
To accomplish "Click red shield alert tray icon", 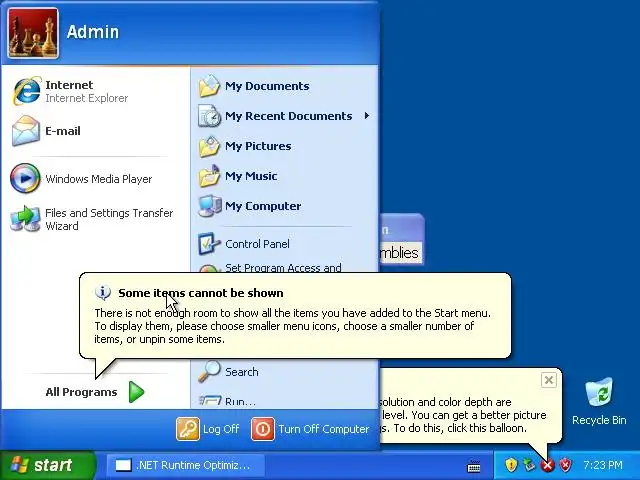I will click(566, 464).
